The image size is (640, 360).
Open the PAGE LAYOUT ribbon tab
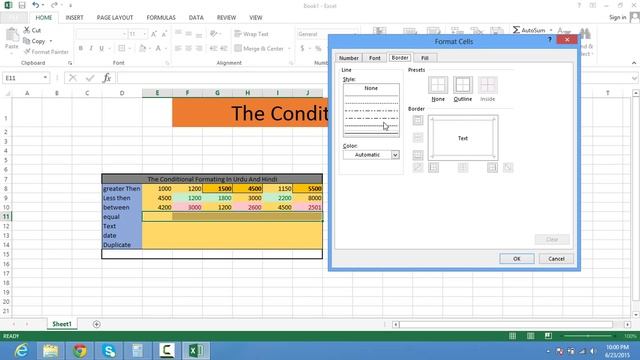pos(115,18)
